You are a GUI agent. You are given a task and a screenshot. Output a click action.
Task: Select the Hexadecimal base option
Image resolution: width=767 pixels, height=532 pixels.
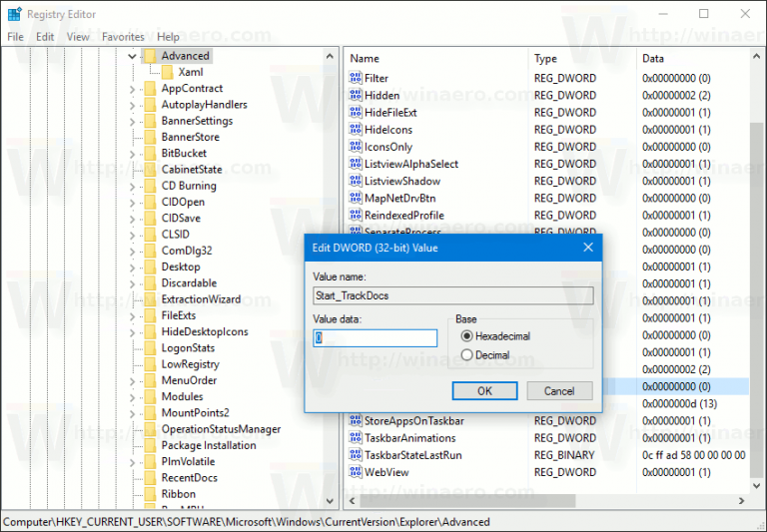466,337
